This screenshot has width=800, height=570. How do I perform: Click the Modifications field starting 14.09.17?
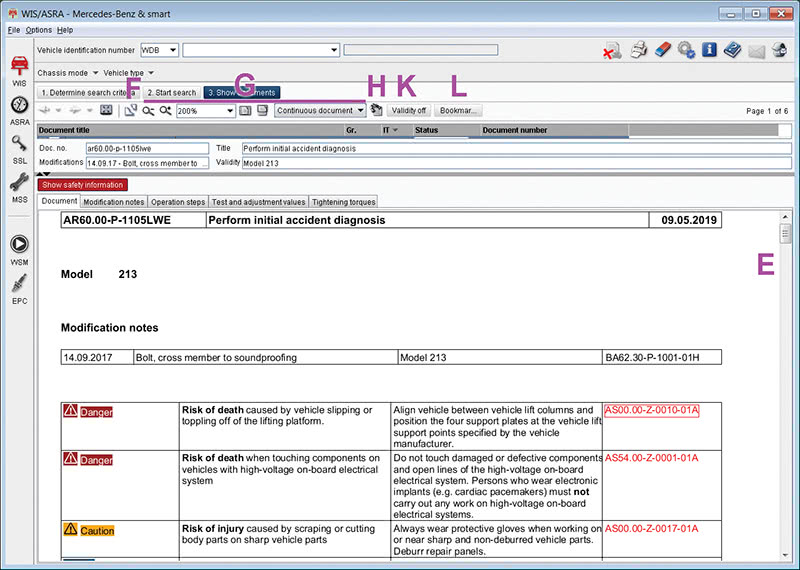click(x=147, y=163)
